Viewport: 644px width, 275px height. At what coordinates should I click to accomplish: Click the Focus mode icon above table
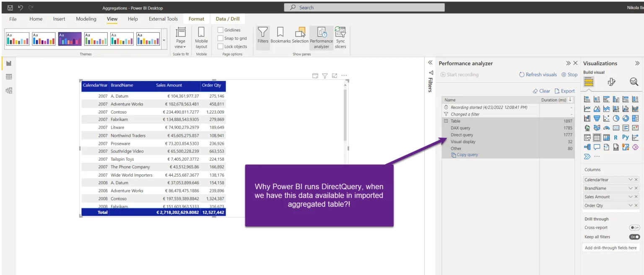tap(335, 76)
